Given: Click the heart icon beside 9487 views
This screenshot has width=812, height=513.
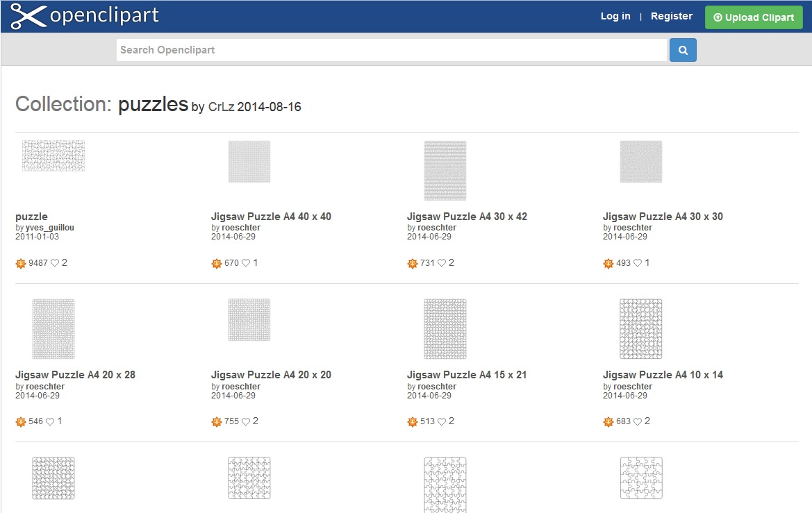Looking at the screenshot, I should point(55,263).
